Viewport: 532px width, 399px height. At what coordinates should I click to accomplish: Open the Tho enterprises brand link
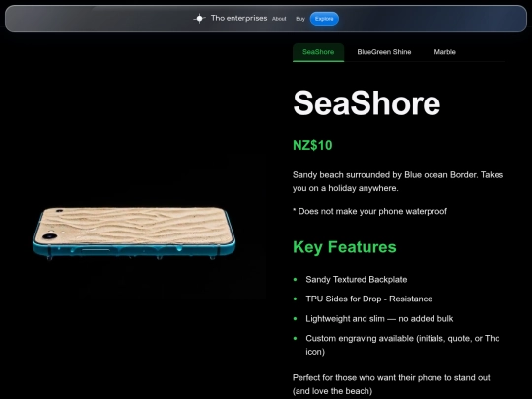(238, 18)
